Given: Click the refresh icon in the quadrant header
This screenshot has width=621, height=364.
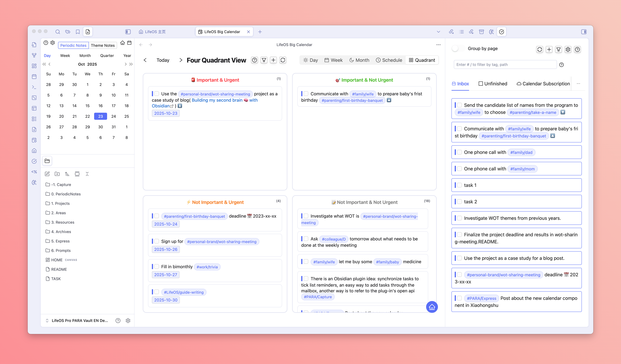Looking at the screenshot, I should pos(283,60).
